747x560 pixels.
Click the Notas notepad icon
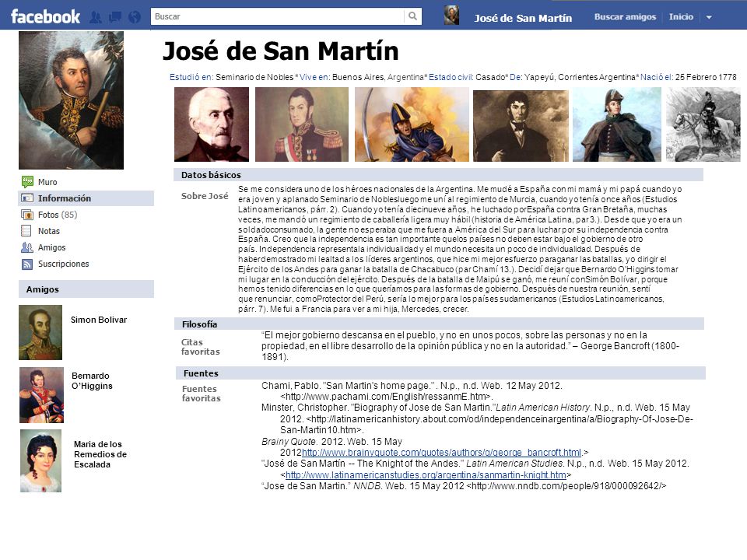[x=26, y=231]
